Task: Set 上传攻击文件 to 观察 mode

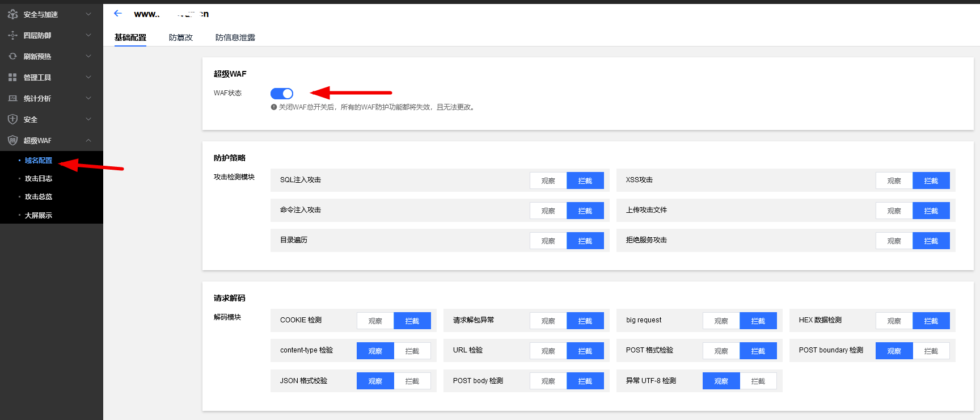Action: 894,211
